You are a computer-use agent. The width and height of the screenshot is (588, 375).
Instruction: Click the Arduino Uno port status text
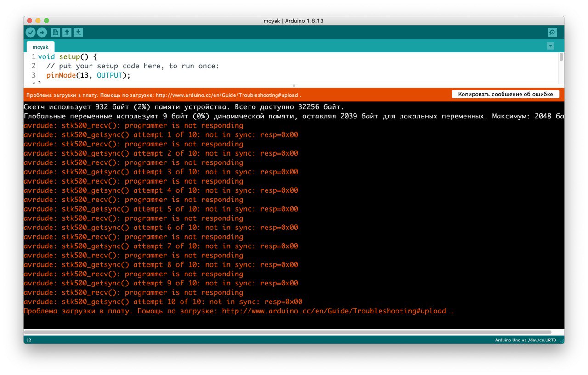click(525, 340)
